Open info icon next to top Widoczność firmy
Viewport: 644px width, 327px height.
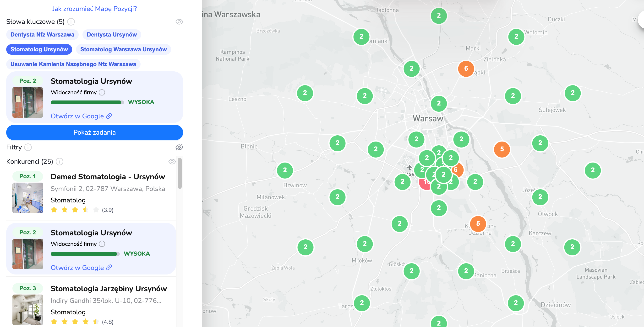pos(102,92)
